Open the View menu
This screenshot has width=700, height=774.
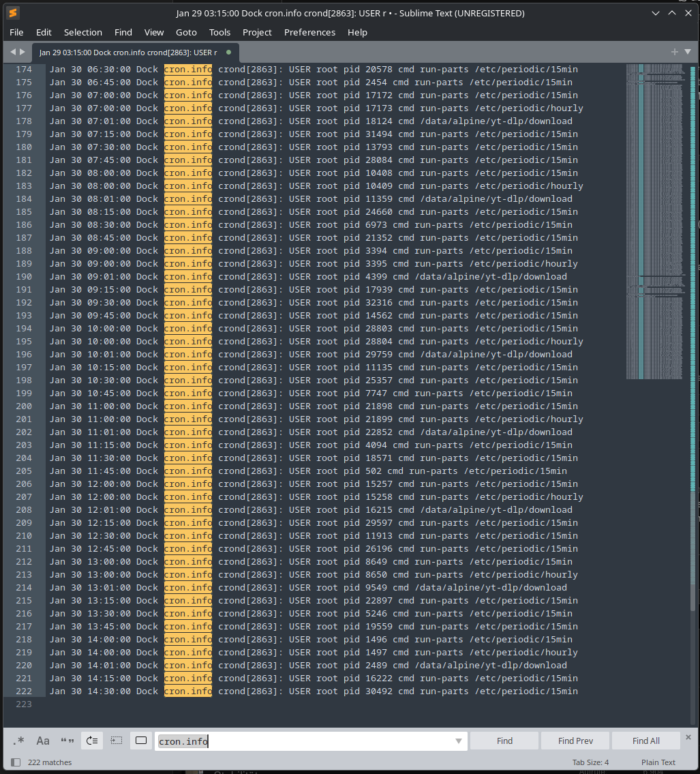[154, 32]
